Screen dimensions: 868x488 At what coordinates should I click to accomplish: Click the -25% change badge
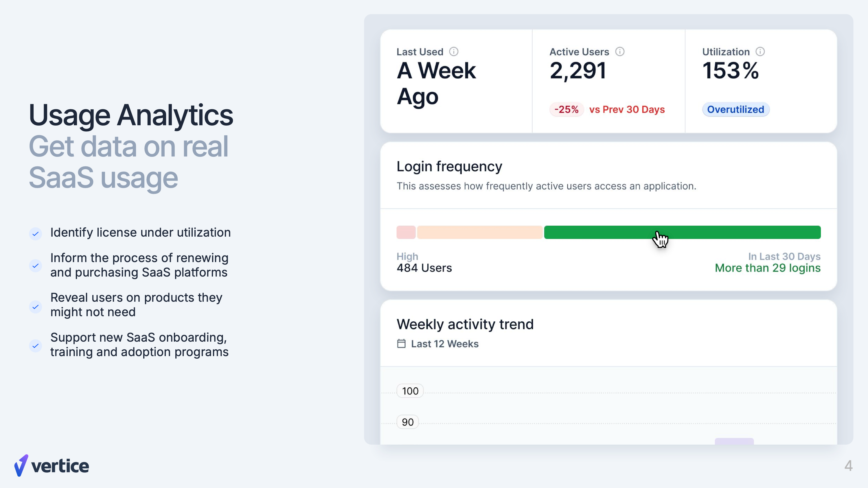(x=567, y=109)
